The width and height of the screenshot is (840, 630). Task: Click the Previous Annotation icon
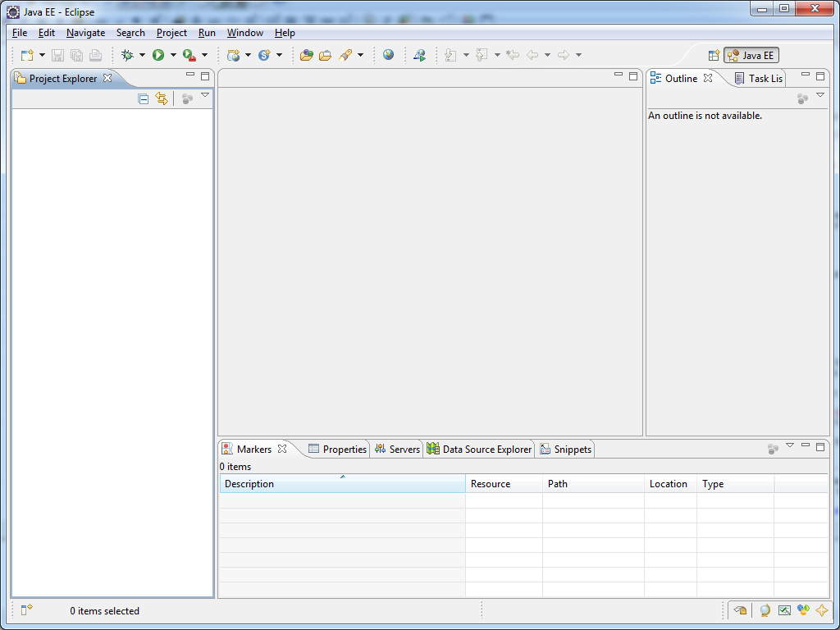pyautogui.click(x=482, y=55)
